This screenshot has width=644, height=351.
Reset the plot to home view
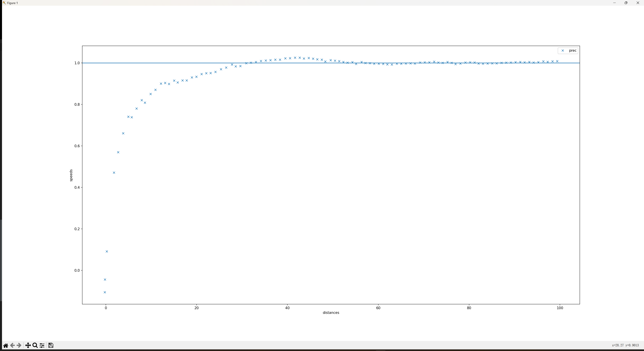tap(6, 345)
